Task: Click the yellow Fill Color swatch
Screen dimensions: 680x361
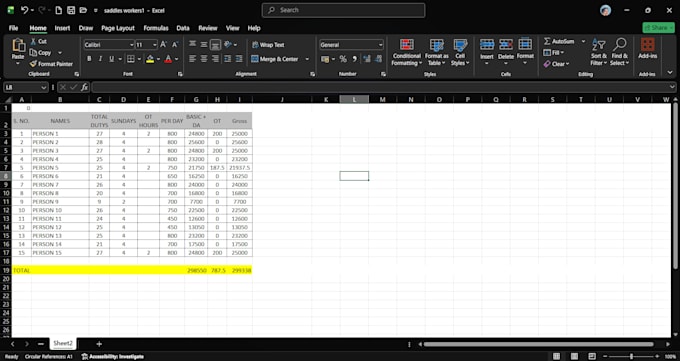Action: tap(150, 59)
